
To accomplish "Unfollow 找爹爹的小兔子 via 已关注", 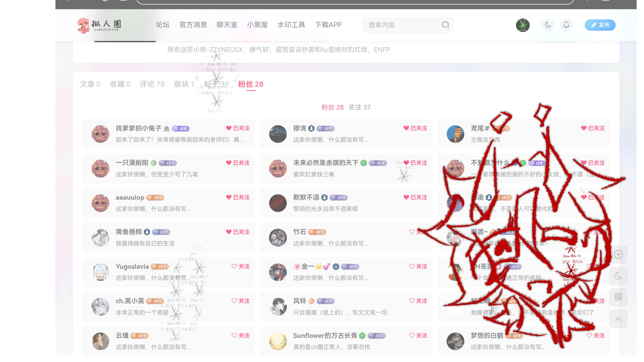I will 238,128.
